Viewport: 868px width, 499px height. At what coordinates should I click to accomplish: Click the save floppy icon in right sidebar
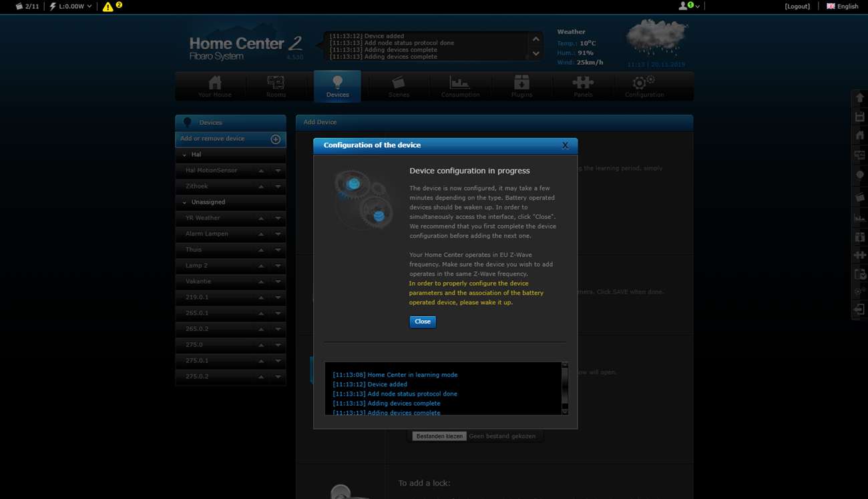(859, 117)
